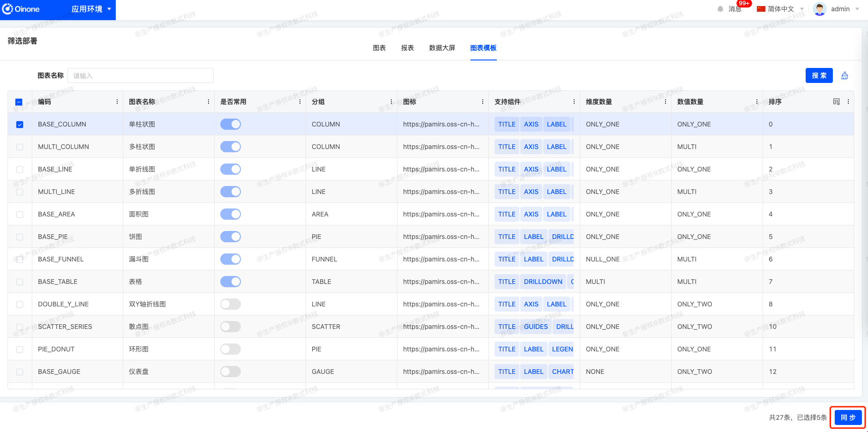Uncheck the BASE_COLUMN row checkbox
Screen dimensions: 868x432
[x=20, y=125]
